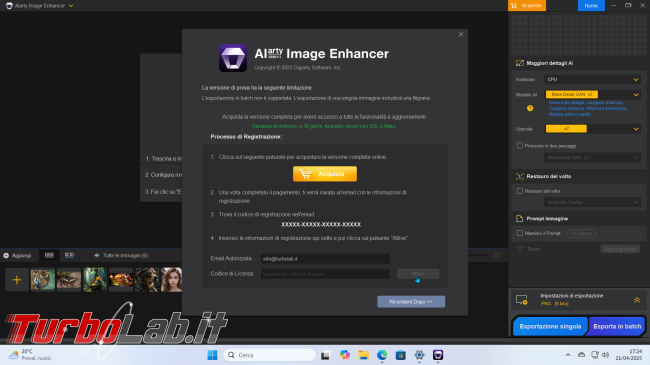
Task: Click the Aggiungi plus circle icon
Action: [6, 256]
